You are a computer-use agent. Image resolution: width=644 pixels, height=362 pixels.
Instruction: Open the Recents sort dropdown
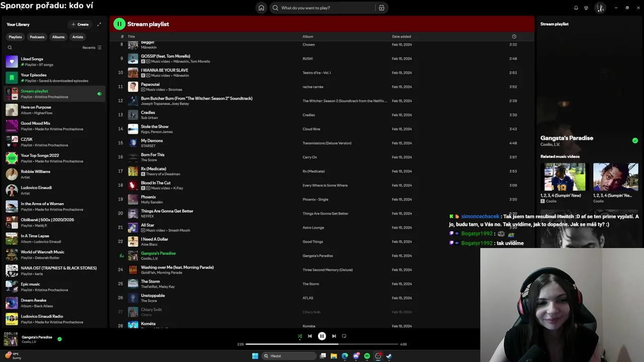92,48
